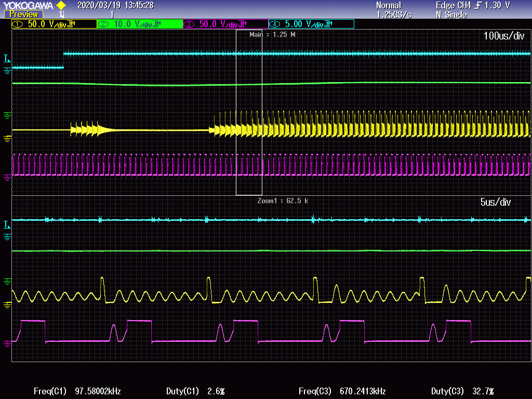This screenshot has width=532, height=399.
Task: Click the yellow diamond icon beside YOKOGAWA
Action: click(x=61, y=5)
